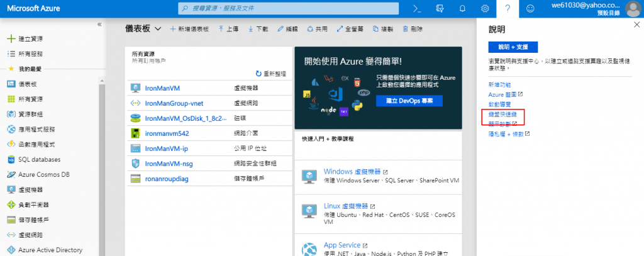This screenshot has width=644, height=256.
Task: Click 複製 to clone the dashboard
Action: pos(383,29)
